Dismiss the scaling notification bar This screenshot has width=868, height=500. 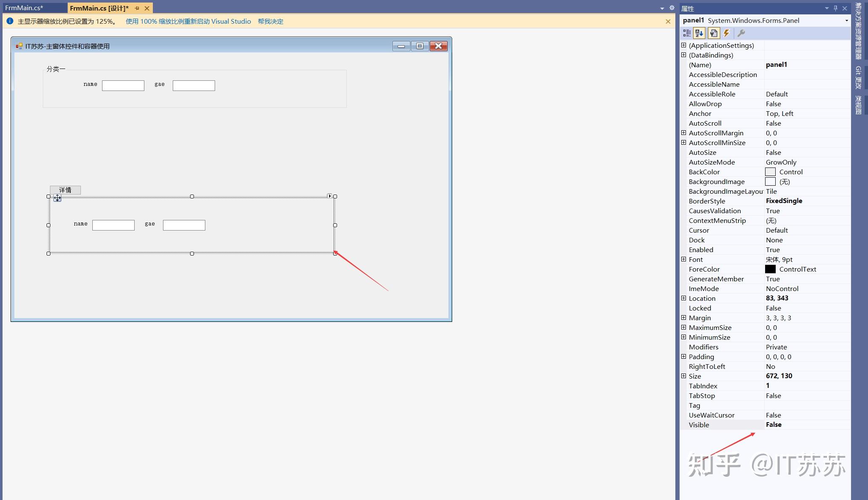click(668, 22)
